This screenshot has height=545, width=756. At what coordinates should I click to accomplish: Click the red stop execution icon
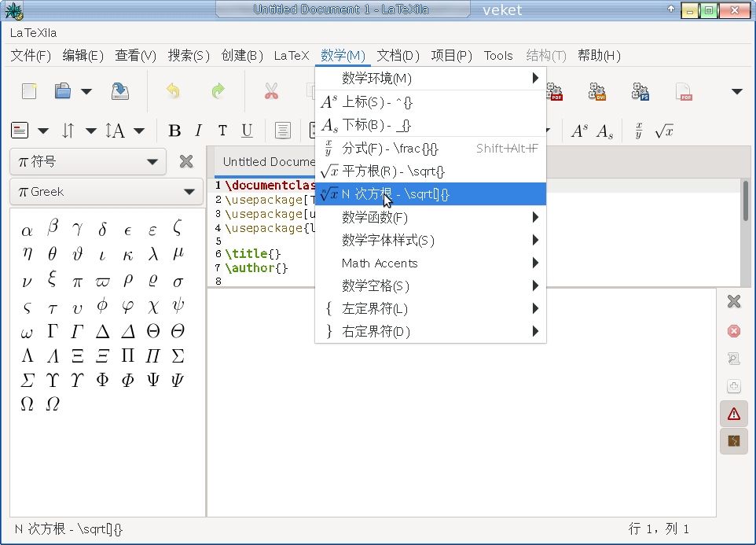(x=734, y=331)
